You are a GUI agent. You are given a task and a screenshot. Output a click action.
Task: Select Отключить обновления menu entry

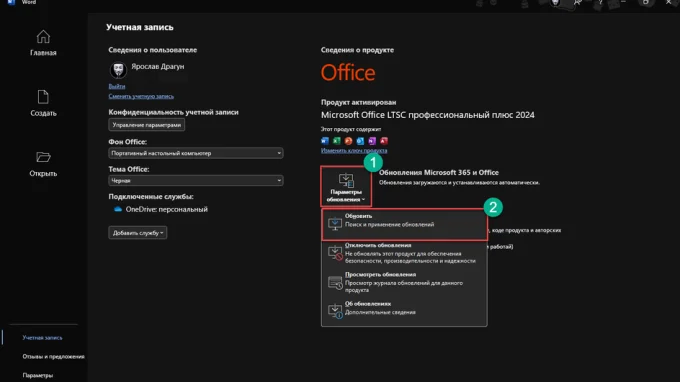click(404, 253)
